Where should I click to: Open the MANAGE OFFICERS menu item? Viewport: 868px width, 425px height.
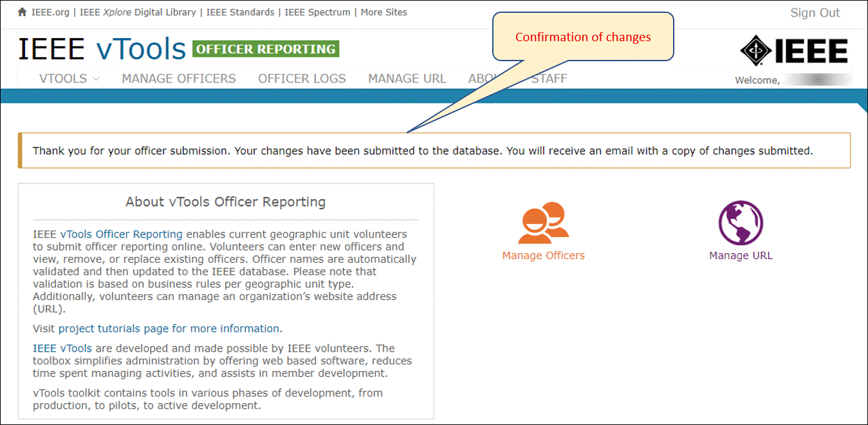pos(179,79)
